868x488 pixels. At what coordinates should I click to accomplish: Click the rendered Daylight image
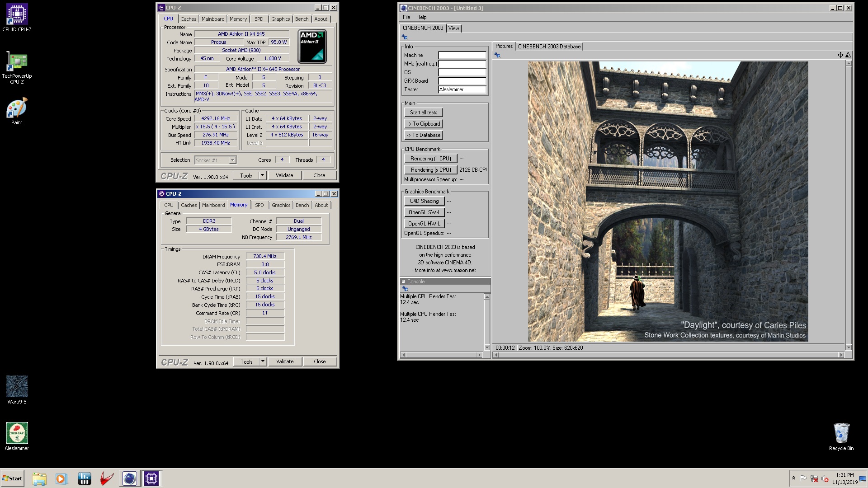tap(668, 202)
